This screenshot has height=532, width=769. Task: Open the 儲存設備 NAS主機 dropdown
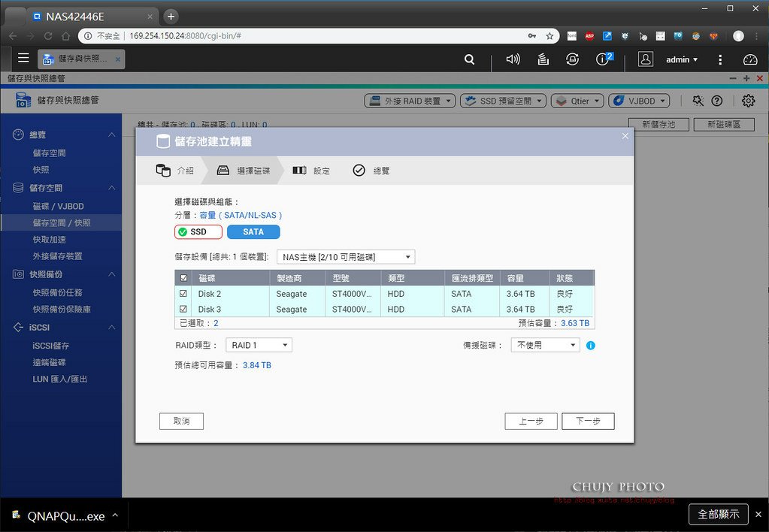tap(346, 257)
